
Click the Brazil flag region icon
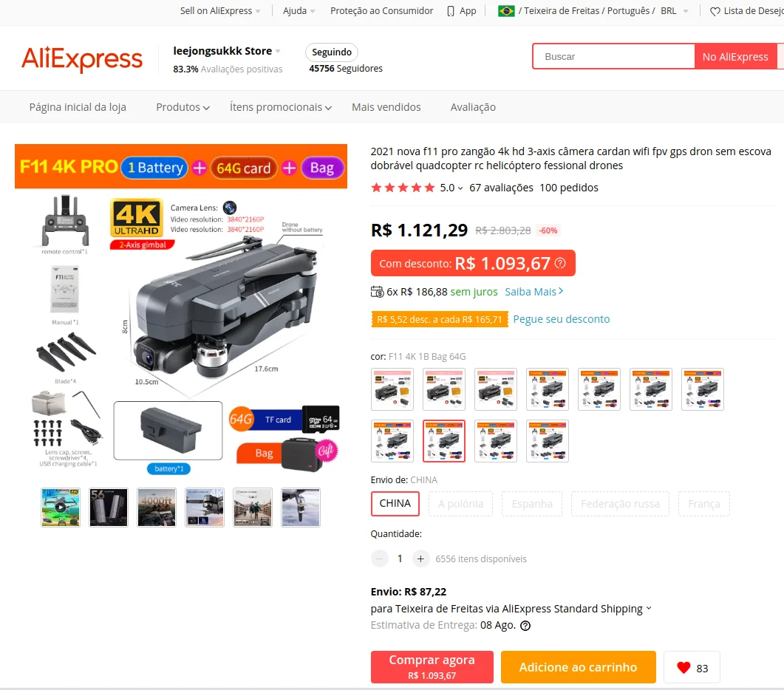point(506,11)
